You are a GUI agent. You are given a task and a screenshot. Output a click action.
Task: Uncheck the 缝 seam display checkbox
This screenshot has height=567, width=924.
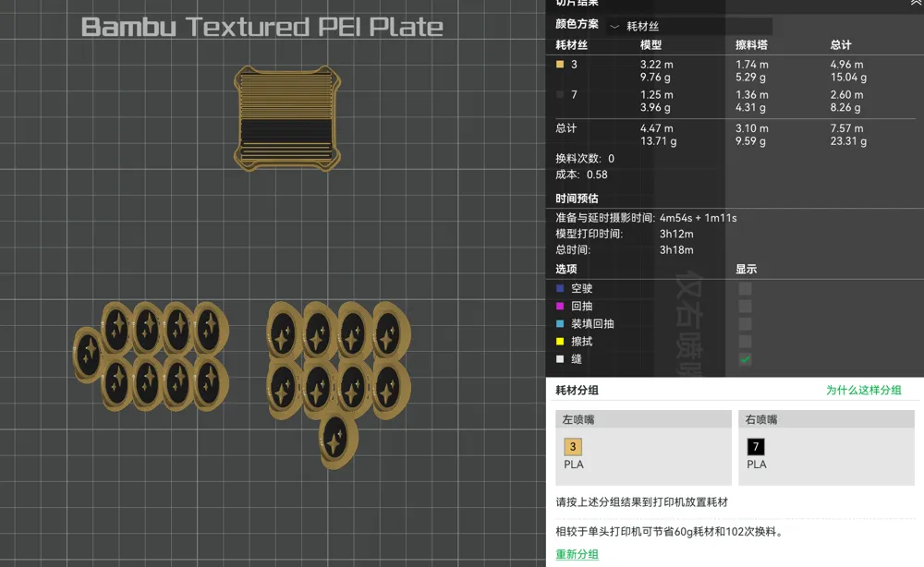point(745,359)
